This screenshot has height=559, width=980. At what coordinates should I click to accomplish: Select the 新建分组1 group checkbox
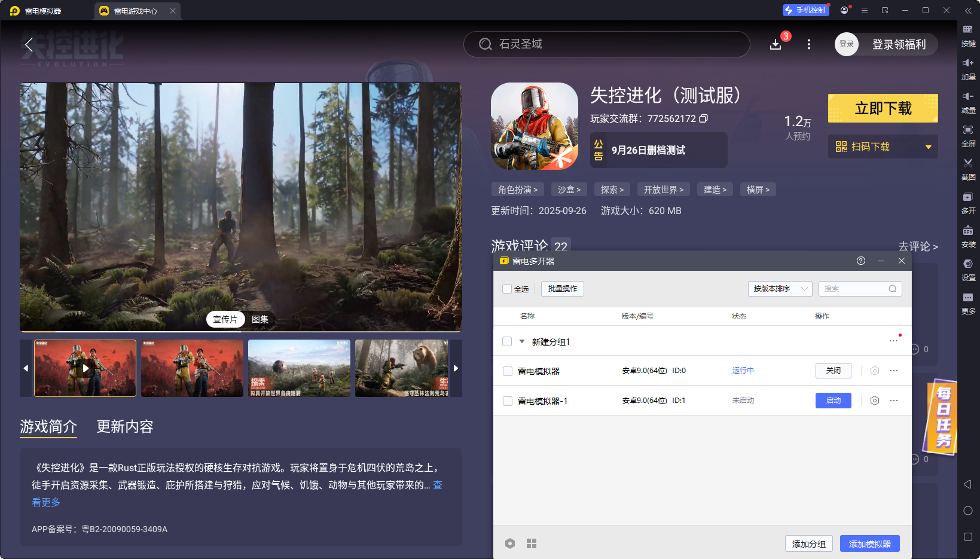coord(507,341)
